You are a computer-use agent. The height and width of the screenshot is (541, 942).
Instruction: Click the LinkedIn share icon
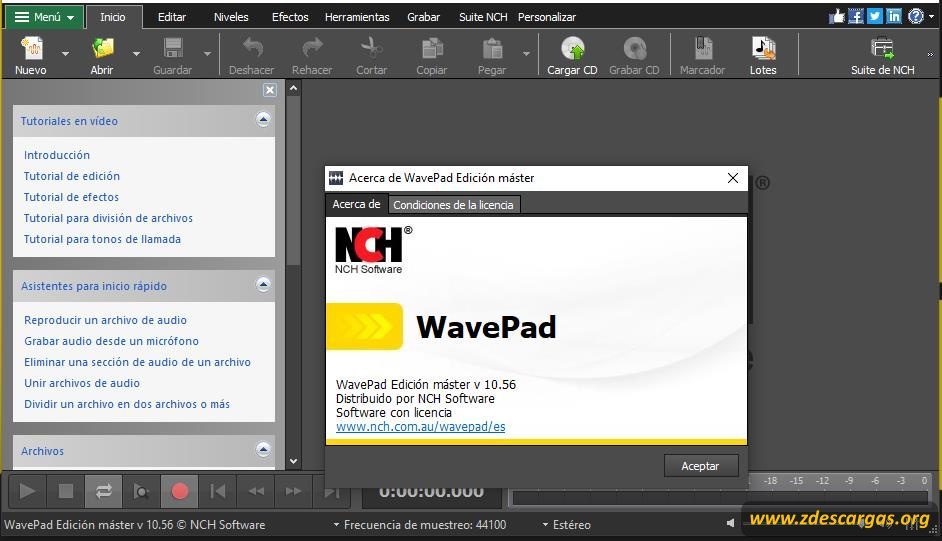tap(894, 16)
